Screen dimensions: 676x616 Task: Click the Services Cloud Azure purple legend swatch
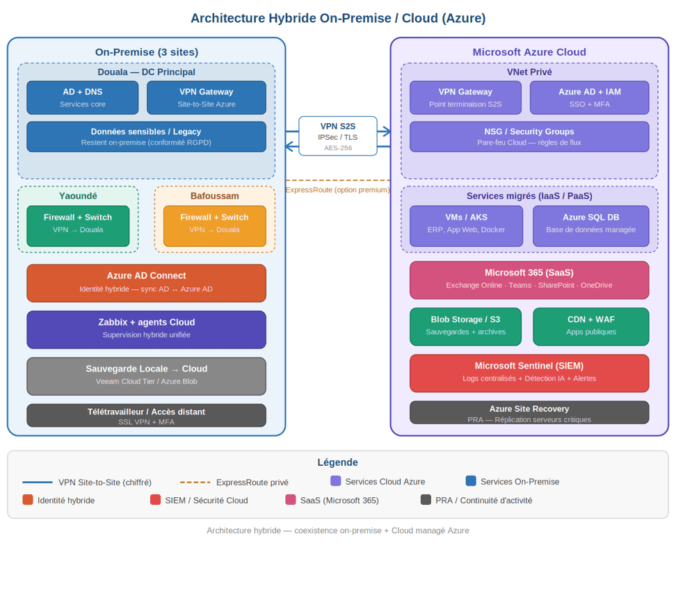coord(335,481)
